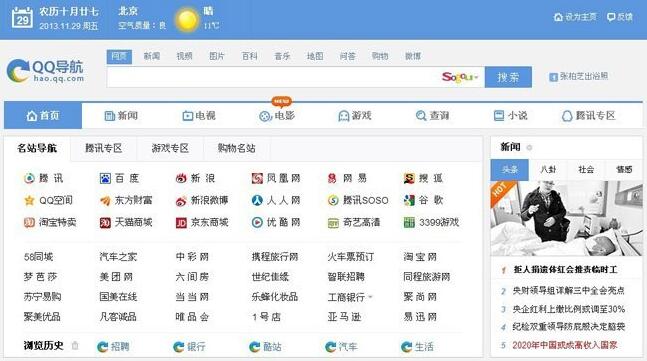Open the 京东商城 JD icon
Screen dimensions: 647x361
point(181,223)
